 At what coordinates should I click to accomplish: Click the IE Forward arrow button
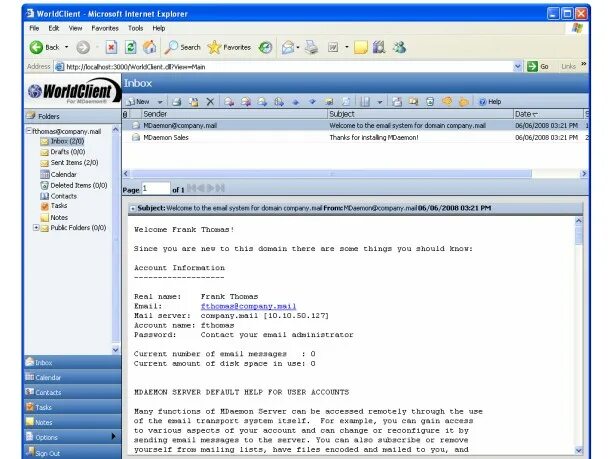click(x=83, y=47)
